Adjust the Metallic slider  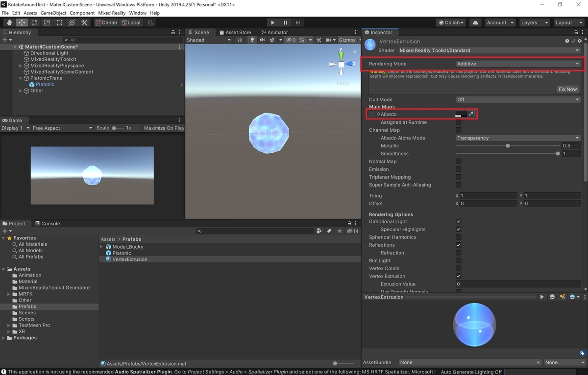(508, 146)
